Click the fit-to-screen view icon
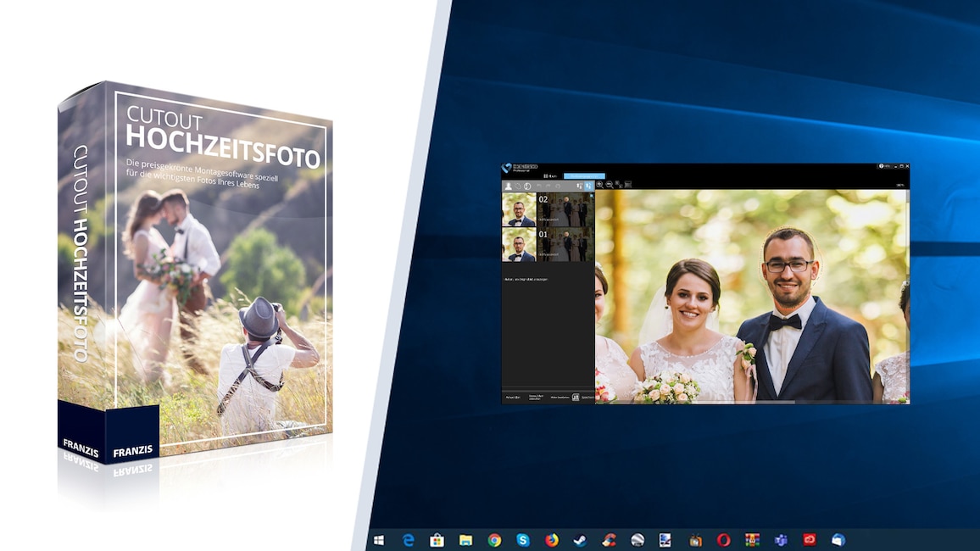Viewport: 980px width, 551px height. pos(628,185)
